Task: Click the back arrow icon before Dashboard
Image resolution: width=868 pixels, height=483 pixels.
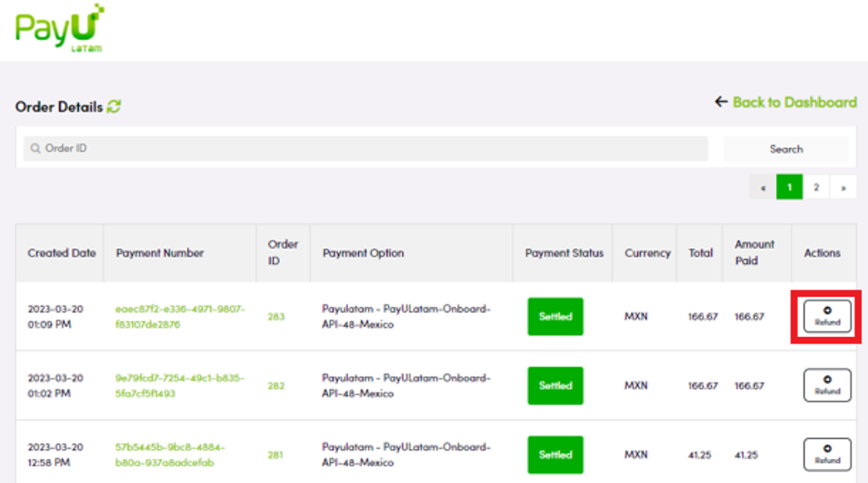Action: point(721,102)
